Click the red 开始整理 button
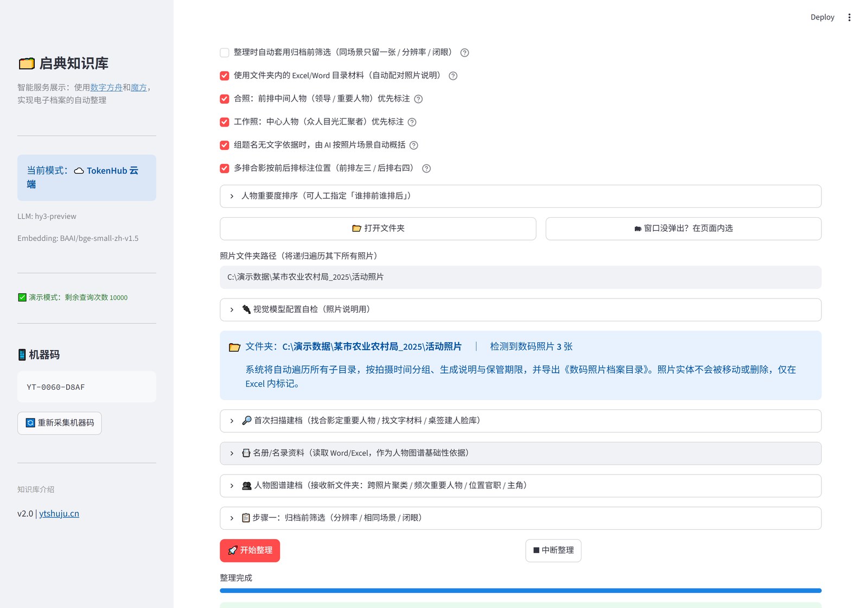The image size is (868, 608). click(x=250, y=550)
